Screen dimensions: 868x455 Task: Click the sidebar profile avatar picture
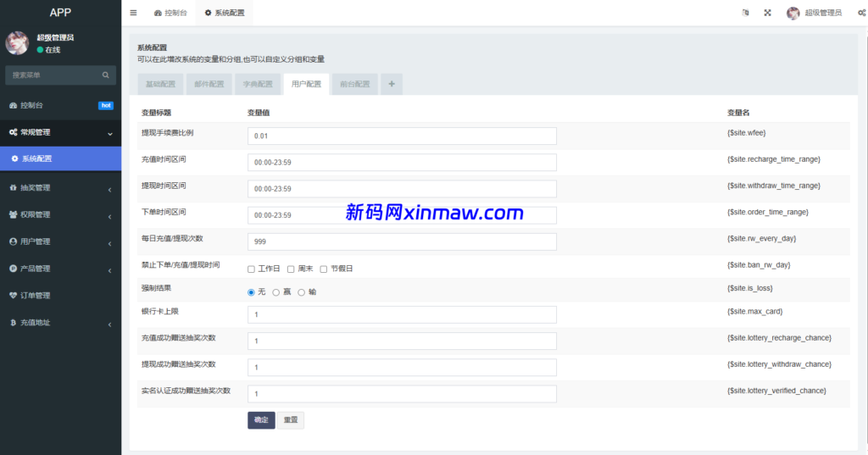tap(17, 43)
